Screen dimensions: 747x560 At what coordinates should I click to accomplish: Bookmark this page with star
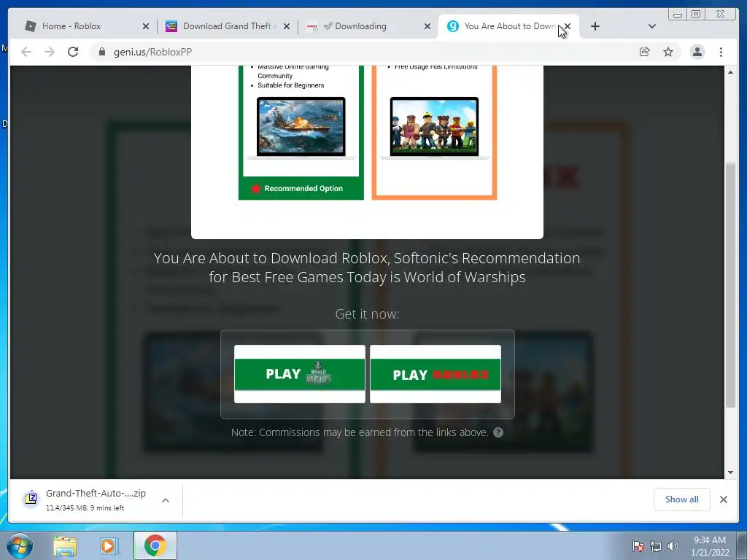[x=668, y=52]
